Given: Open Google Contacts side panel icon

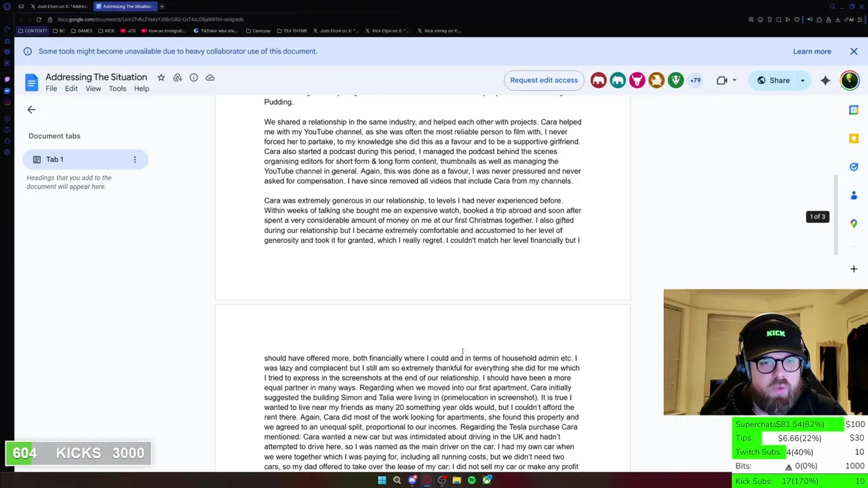Looking at the screenshot, I should pyautogui.click(x=854, y=195).
